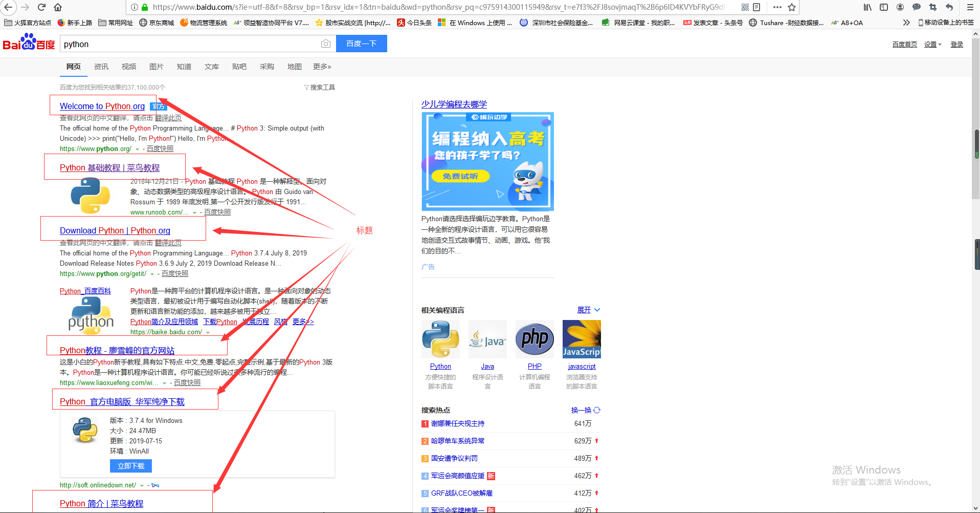Open the 地图 tab
The height and width of the screenshot is (513, 980).
(x=295, y=67)
